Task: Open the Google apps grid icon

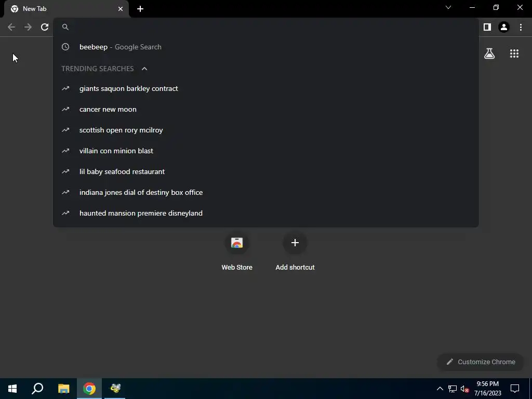Action: (514, 54)
